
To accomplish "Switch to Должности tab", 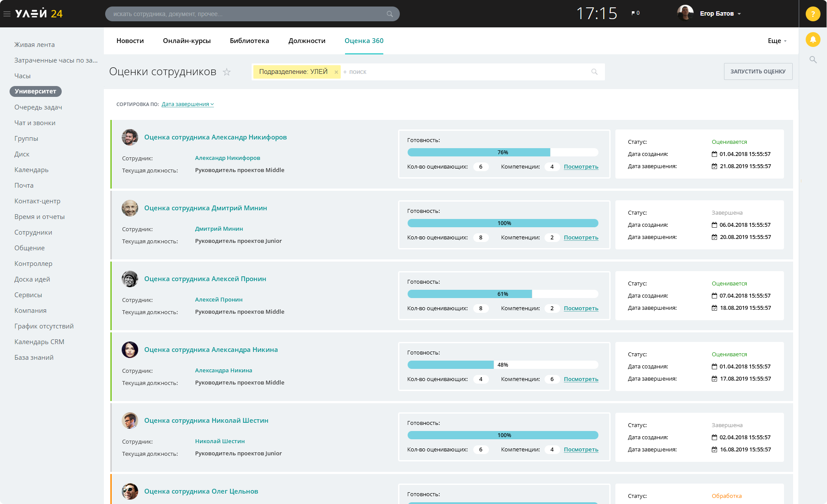I will coord(307,41).
